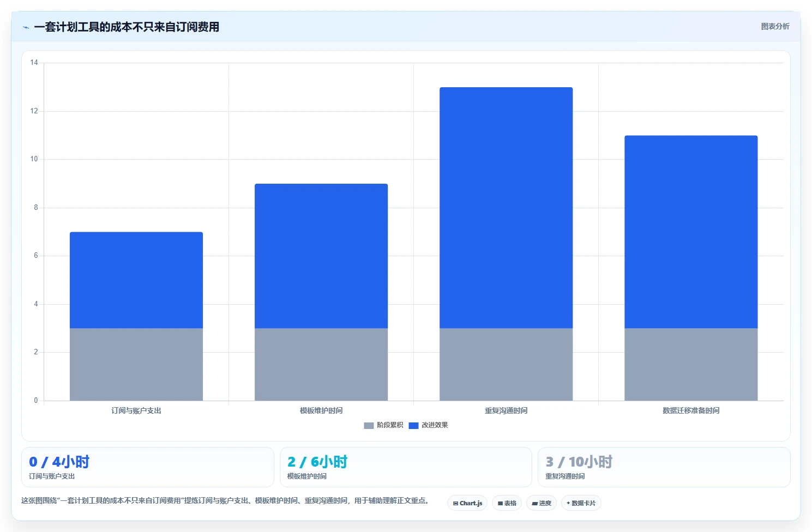This screenshot has height=532, width=812.
Task: Click the 重复沟通时间 x-axis label
Action: click(x=506, y=410)
